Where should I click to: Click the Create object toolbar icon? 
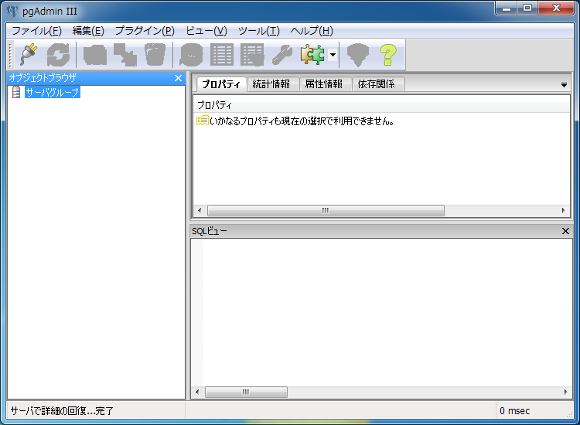click(x=125, y=55)
